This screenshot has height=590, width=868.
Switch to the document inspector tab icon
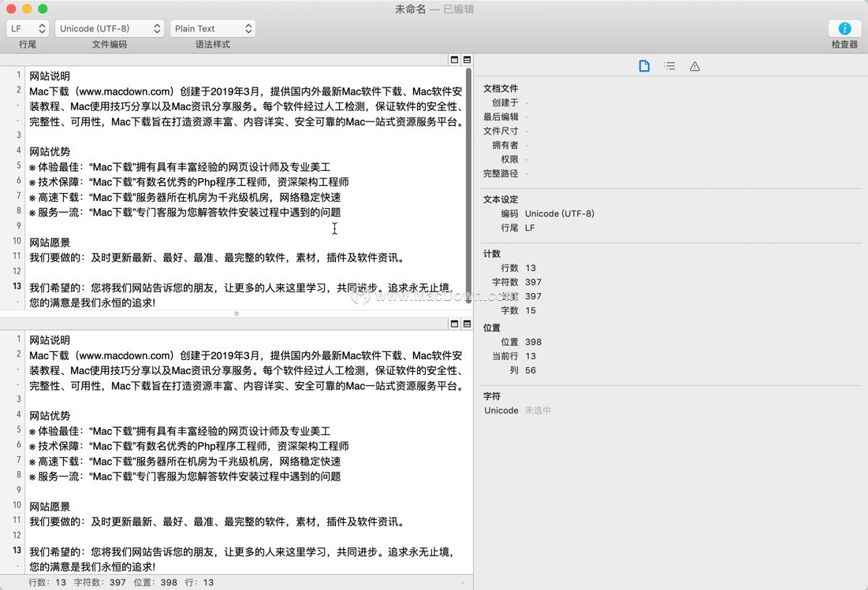[x=644, y=66]
